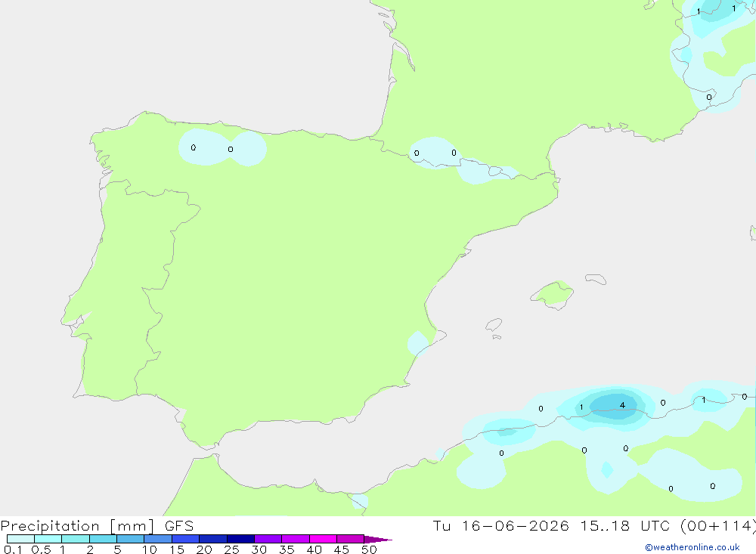Image resolution: width=756 pixels, height=554 pixels.
Task: Click the 30–35 mm purple legend swatch
Action: pos(268,539)
